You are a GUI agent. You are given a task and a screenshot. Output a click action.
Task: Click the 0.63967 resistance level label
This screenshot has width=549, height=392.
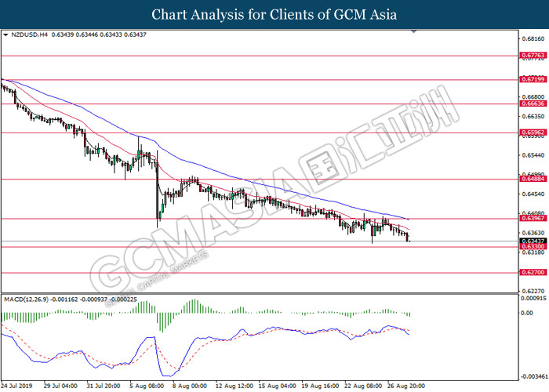533,219
